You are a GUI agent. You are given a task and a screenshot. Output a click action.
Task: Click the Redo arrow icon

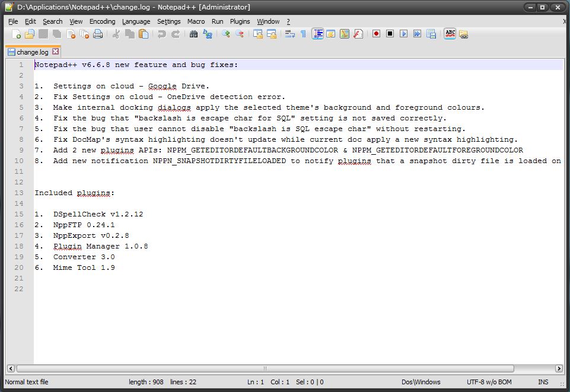coord(175,34)
